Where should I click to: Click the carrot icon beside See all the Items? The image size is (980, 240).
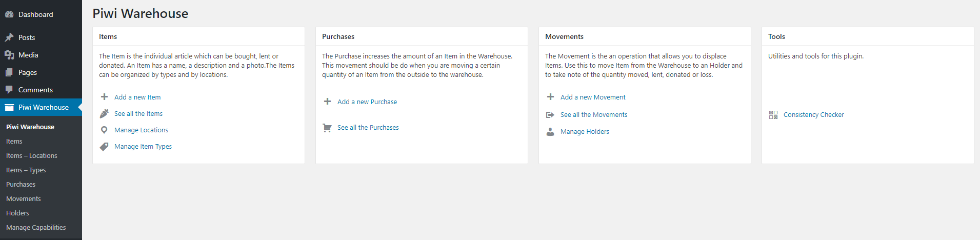point(104,113)
